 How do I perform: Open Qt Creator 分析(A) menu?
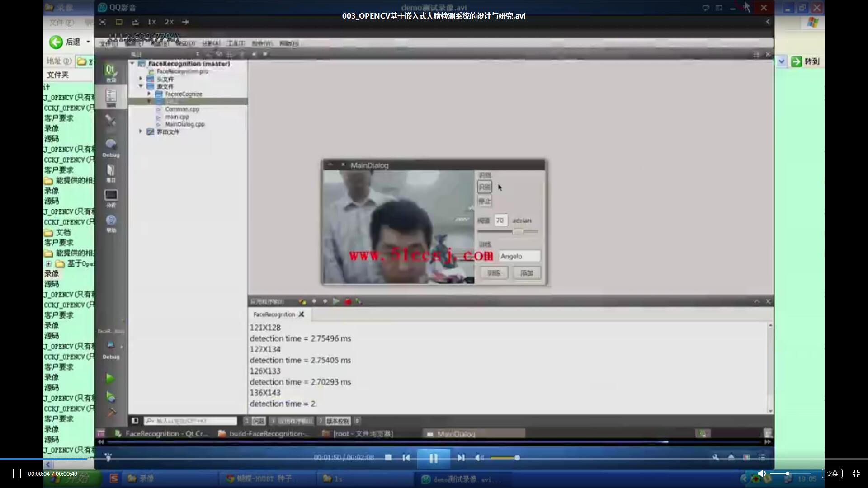coord(211,43)
